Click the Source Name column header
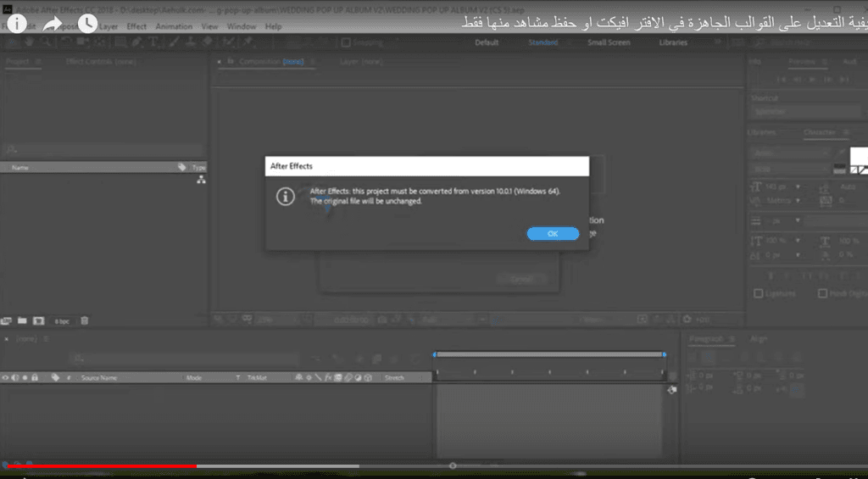Screen dimensions: 868x479 coord(99,377)
